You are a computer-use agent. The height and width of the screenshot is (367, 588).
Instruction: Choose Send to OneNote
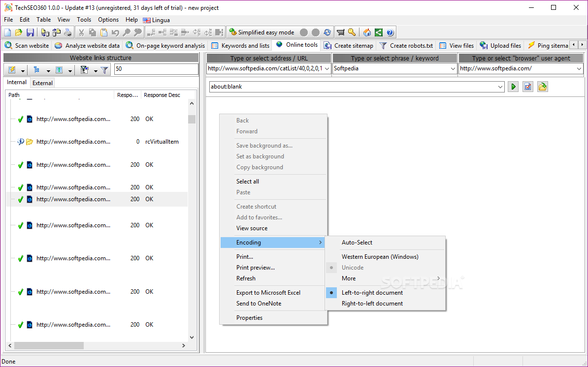point(259,304)
